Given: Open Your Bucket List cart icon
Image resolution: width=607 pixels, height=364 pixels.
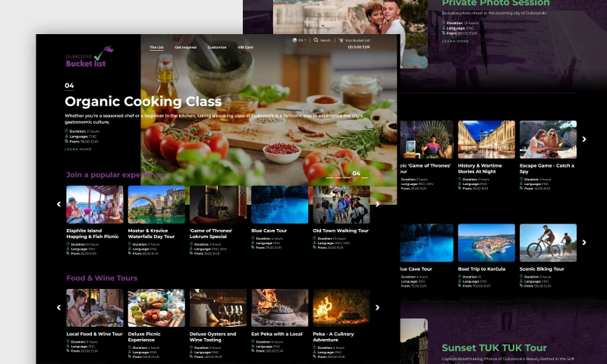Looking at the screenshot, I should [341, 40].
